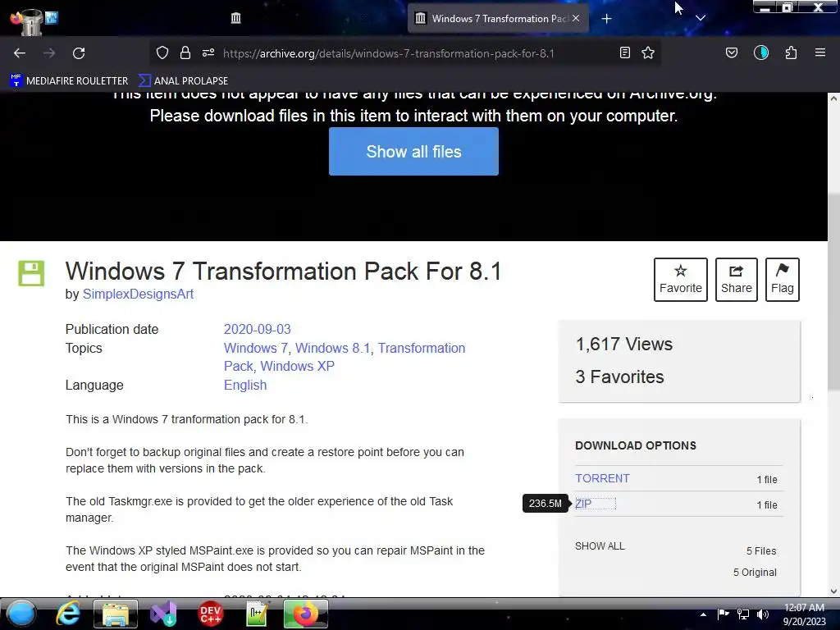The width and height of the screenshot is (840, 630).
Task: Open a new tab with plus button
Action: tap(606, 19)
